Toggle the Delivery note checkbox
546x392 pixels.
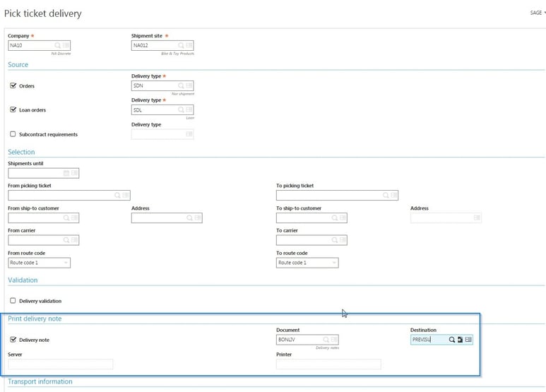(x=13, y=340)
